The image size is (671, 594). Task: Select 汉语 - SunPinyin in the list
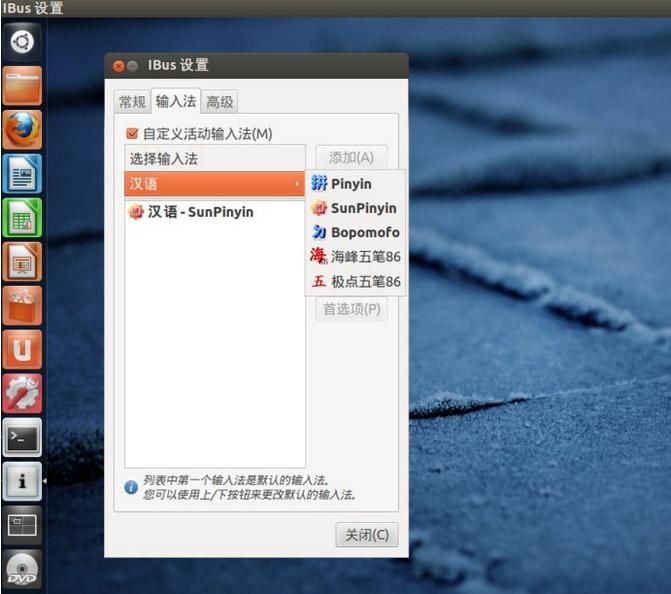pyautogui.click(x=215, y=212)
